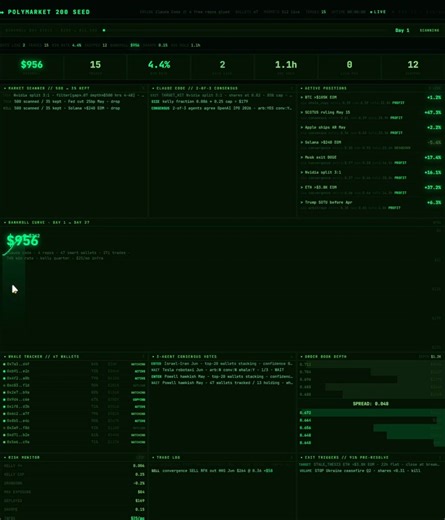
Task: Click the first whale wallet status dot
Action: tap(4, 364)
